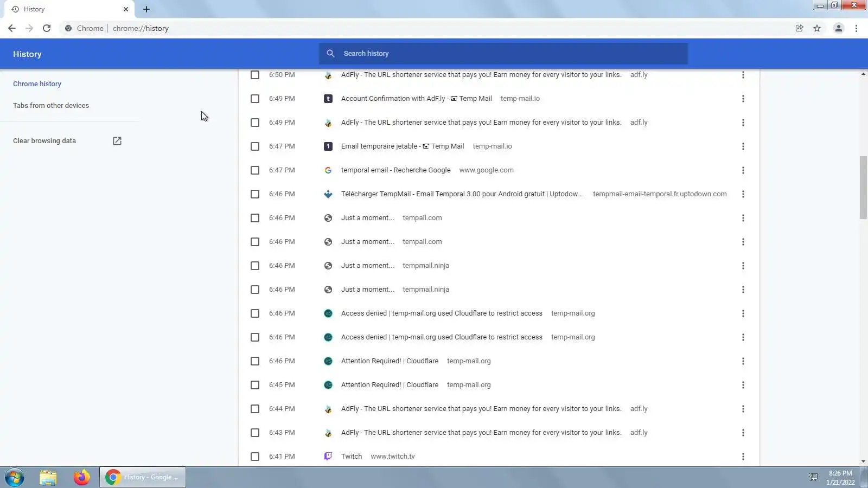
Task: Tick the 6:43 PM AdFly entry checkbox
Action: point(255,433)
